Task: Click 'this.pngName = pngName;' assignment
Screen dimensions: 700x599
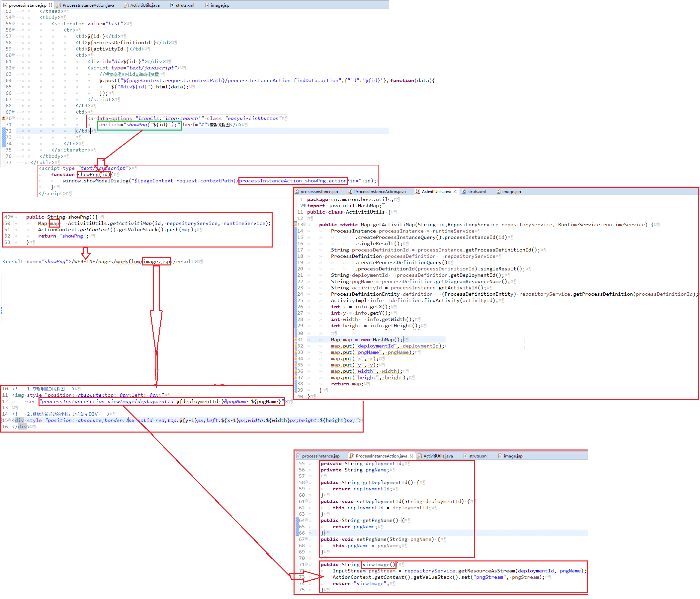Action: coord(367,546)
